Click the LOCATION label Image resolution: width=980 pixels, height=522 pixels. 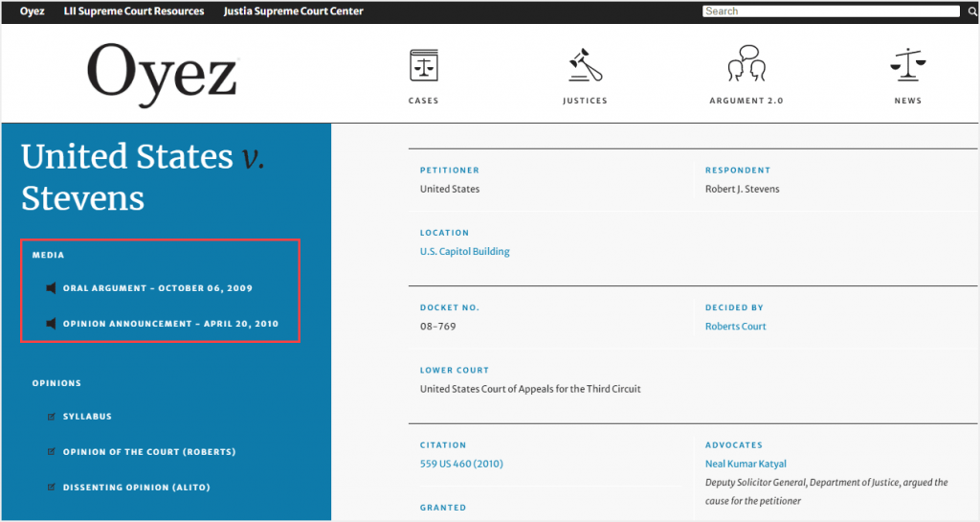[x=444, y=233]
